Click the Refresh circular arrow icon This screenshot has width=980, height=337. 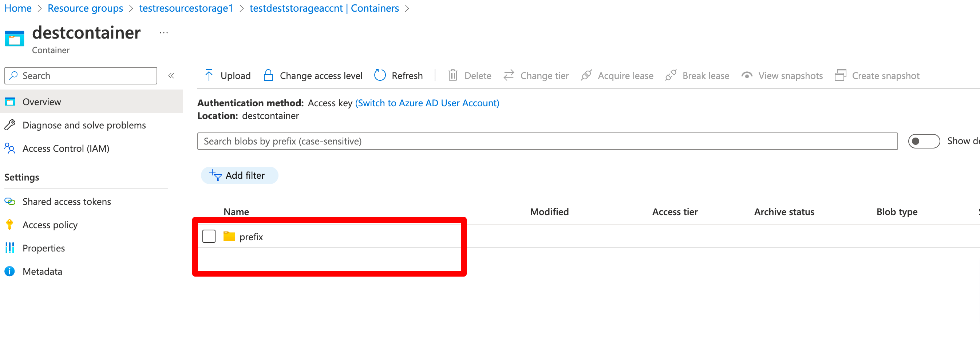[x=380, y=75]
